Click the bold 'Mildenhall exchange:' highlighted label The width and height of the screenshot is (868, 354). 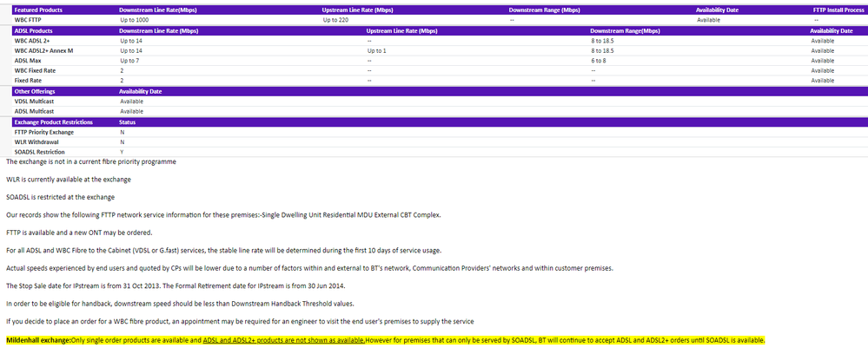point(38,339)
